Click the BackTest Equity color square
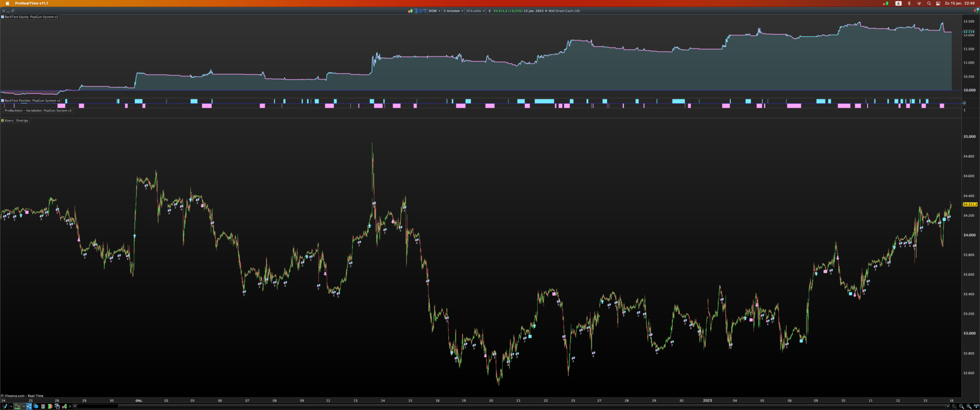The height and width of the screenshot is (410, 980). coord(2,17)
